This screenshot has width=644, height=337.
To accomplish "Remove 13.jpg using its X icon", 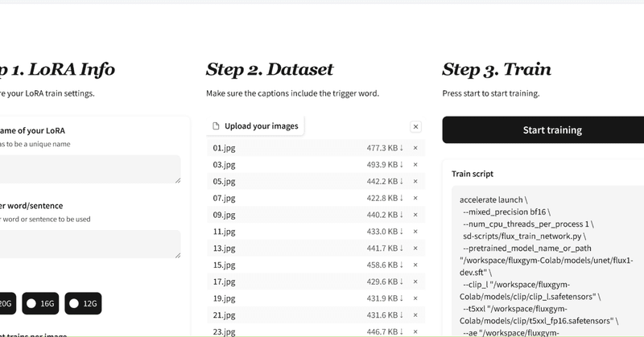I will (415, 249).
